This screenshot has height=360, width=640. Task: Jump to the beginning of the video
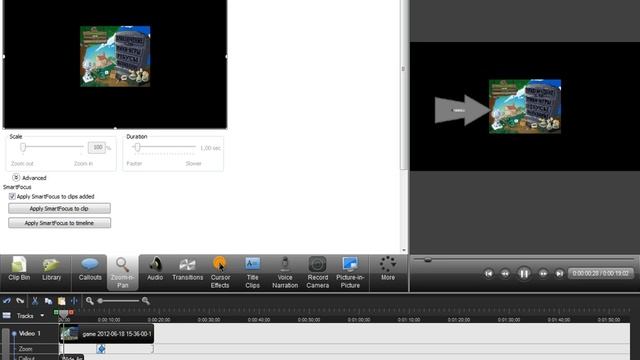coord(489,273)
